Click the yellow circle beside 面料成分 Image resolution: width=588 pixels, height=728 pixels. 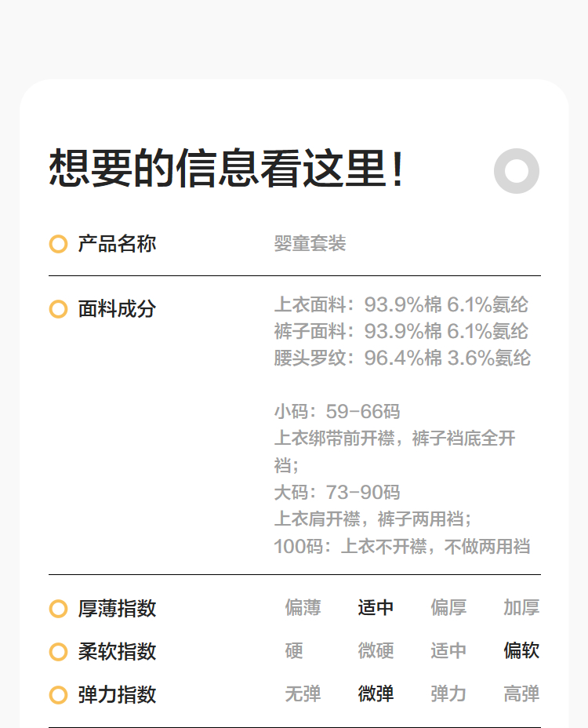click(58, 309)
